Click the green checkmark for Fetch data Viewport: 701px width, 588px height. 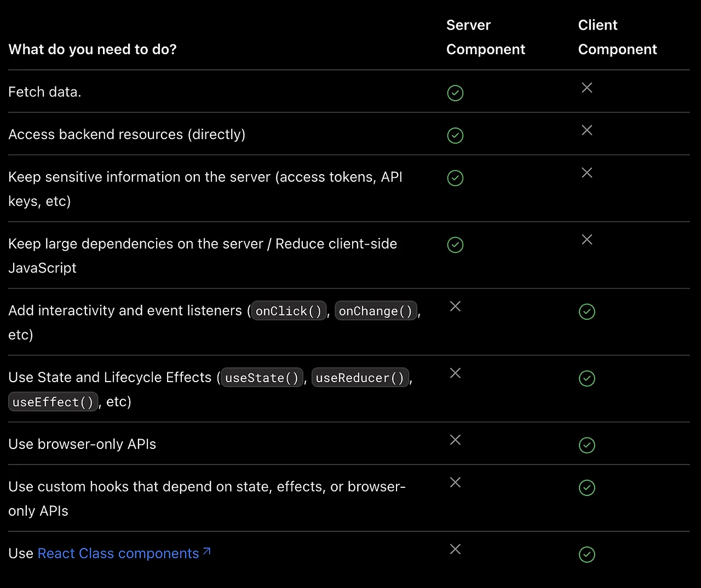[x=455, y=93]
